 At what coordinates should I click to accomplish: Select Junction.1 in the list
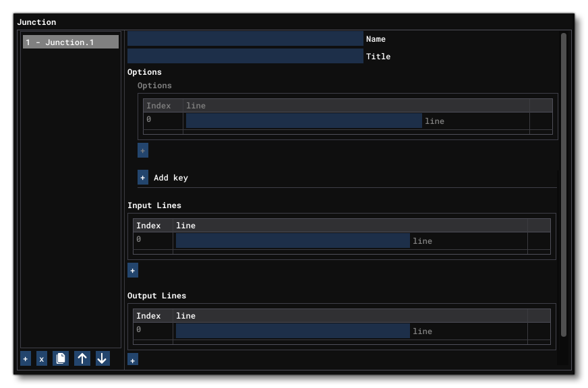[x=71, y=42]
